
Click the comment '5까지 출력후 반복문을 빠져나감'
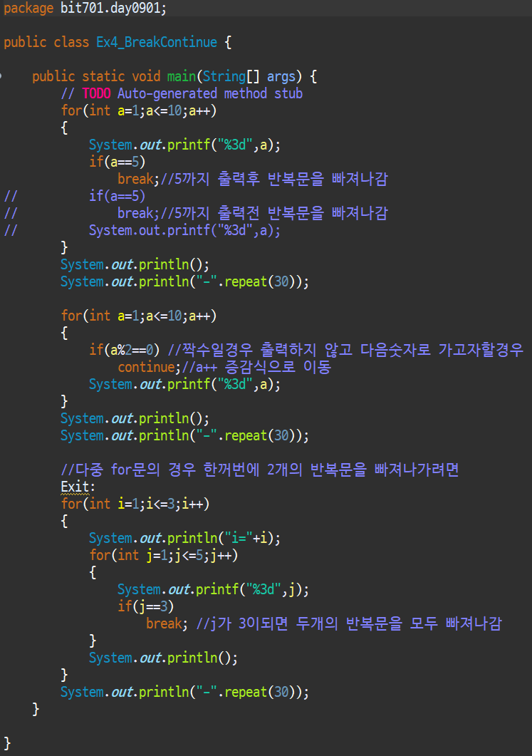(274, 179)
